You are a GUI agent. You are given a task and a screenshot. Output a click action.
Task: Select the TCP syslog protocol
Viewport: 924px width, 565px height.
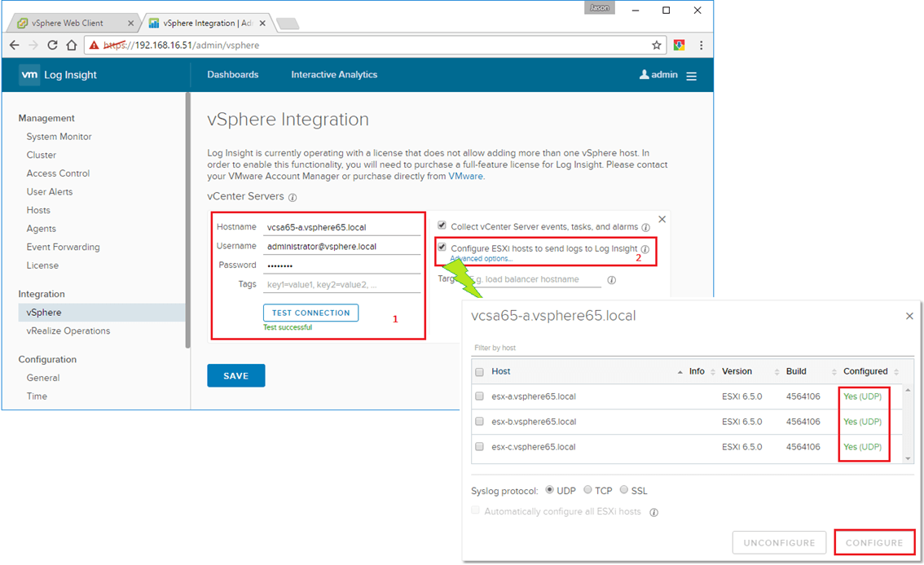click(x=588, y=489)
